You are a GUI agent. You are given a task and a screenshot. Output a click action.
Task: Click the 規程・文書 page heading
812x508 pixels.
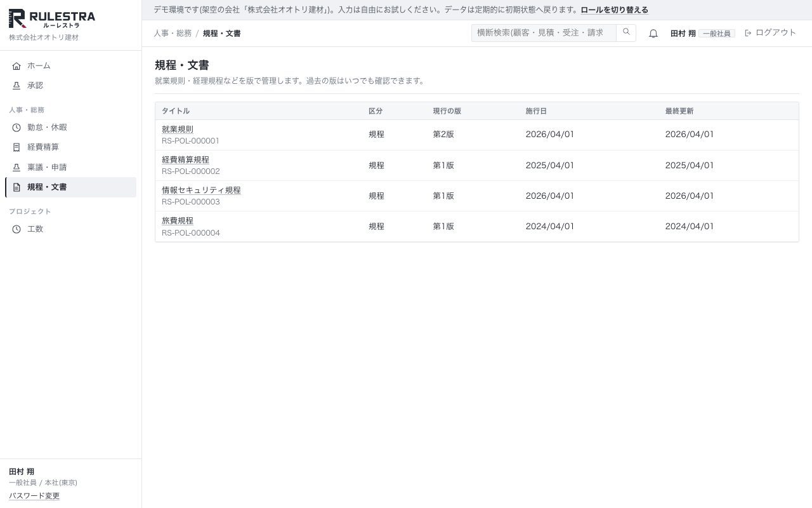coord(182,65)
